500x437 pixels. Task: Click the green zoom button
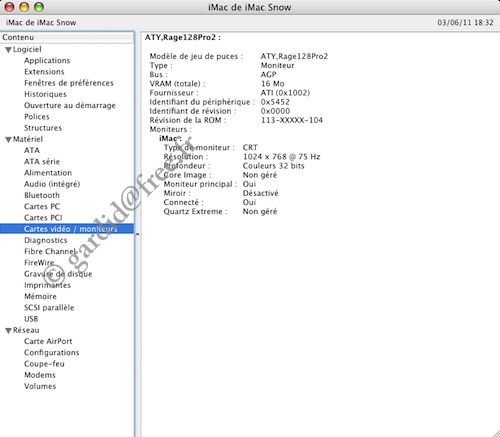tap(39, 7)
